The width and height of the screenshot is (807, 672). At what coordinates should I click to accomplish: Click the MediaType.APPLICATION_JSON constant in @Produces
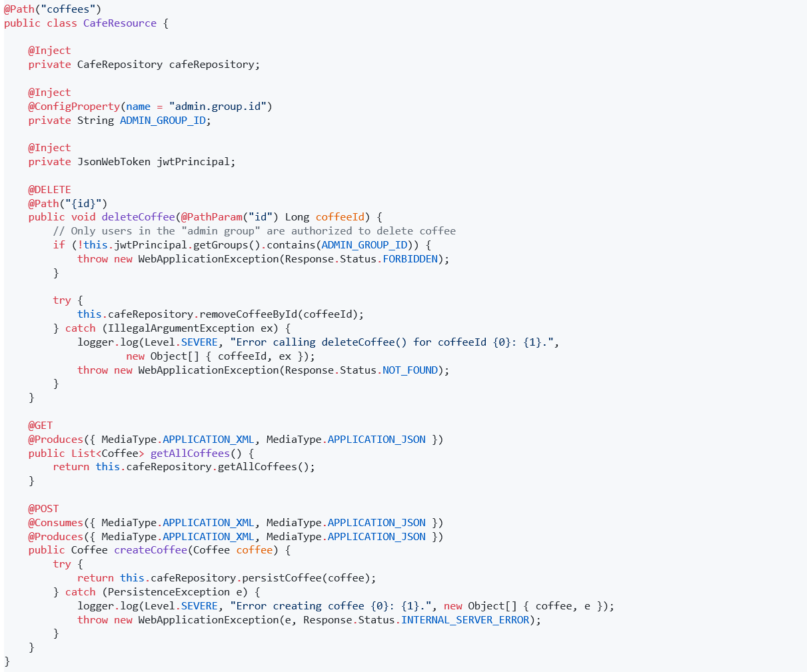click(376, 439)
